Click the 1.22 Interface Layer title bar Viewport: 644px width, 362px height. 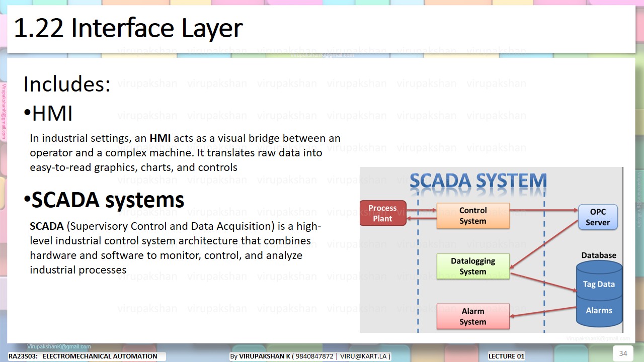coord(128,28)
